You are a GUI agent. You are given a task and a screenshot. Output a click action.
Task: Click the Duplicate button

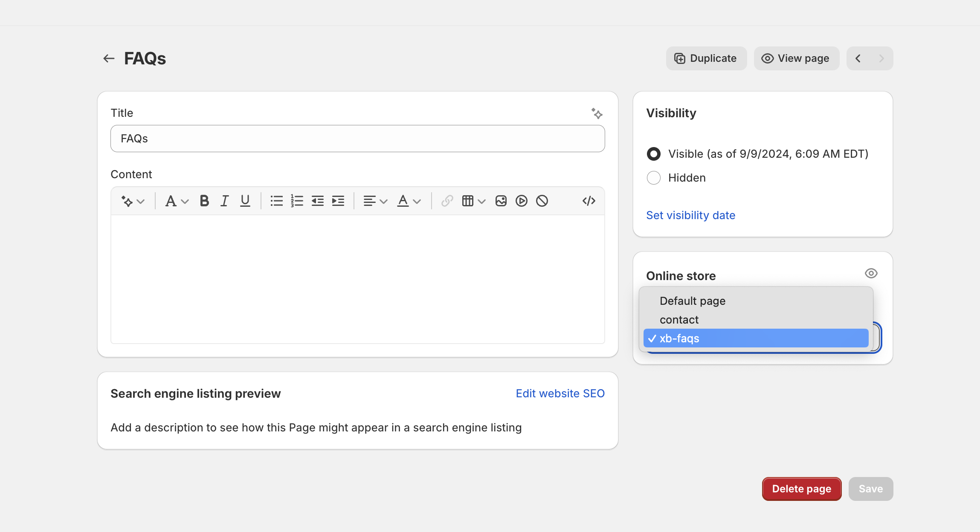[706, 58]
